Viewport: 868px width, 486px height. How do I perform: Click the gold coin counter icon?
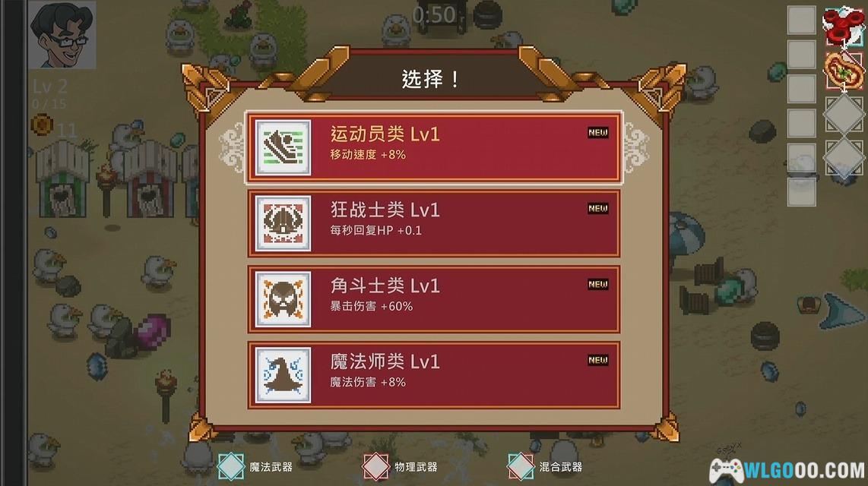tap(42, 125)
